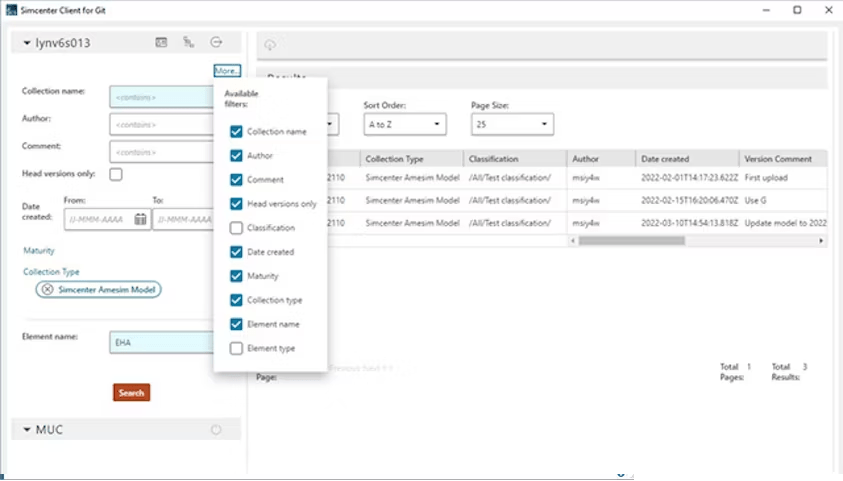This screenshot has height=481, width=843.
Task: Click the circled minus icon beside lynv6s013
Action: [x=216, y=42]
